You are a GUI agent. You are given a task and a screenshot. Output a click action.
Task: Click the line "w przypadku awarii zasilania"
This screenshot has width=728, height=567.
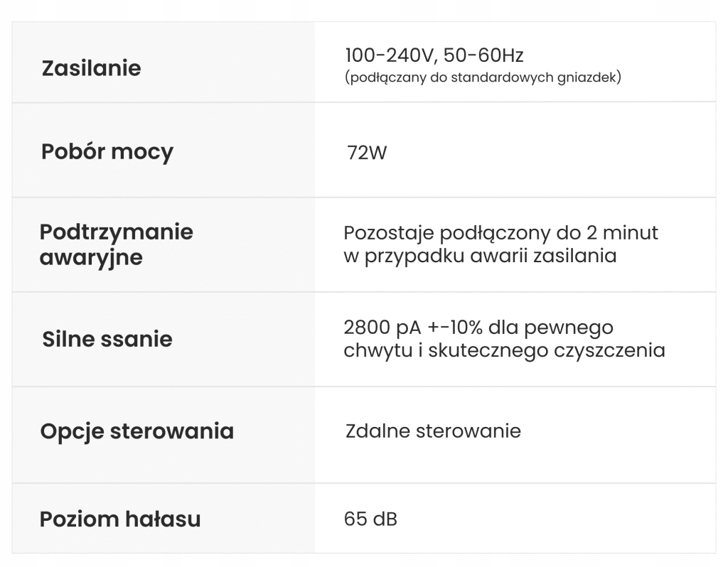[480, 256]
